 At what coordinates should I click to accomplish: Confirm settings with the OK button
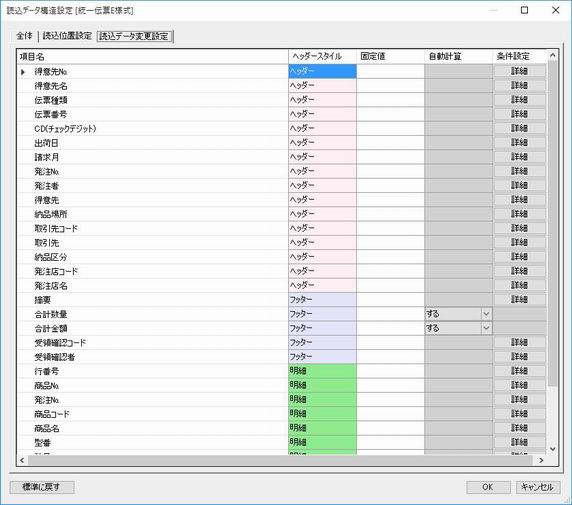[488, 487]
